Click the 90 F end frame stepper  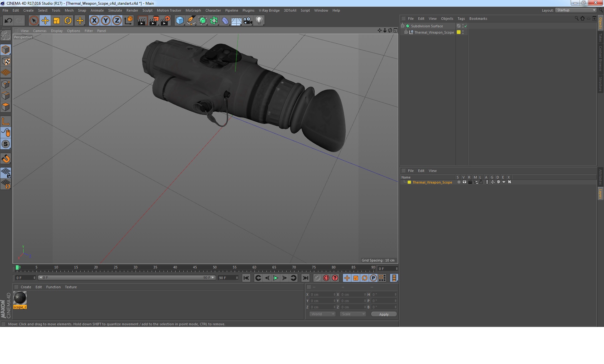[237, 278]
